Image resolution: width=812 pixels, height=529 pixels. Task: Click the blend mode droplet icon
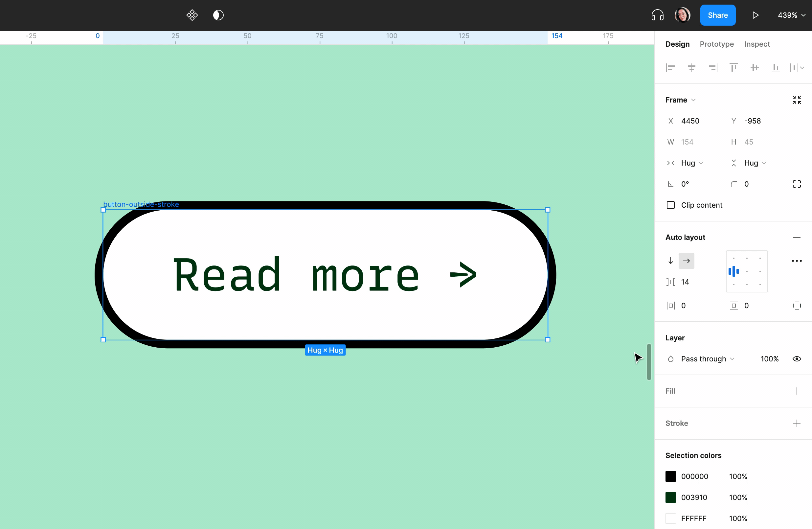670,359
